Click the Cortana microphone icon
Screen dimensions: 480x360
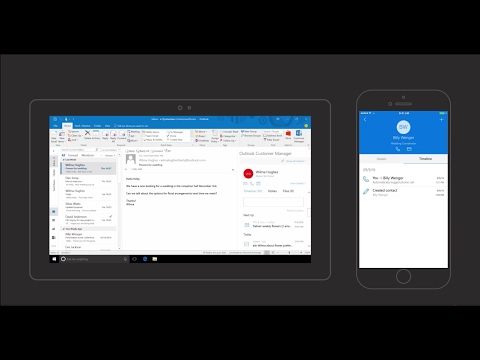(x=125, y=259)
